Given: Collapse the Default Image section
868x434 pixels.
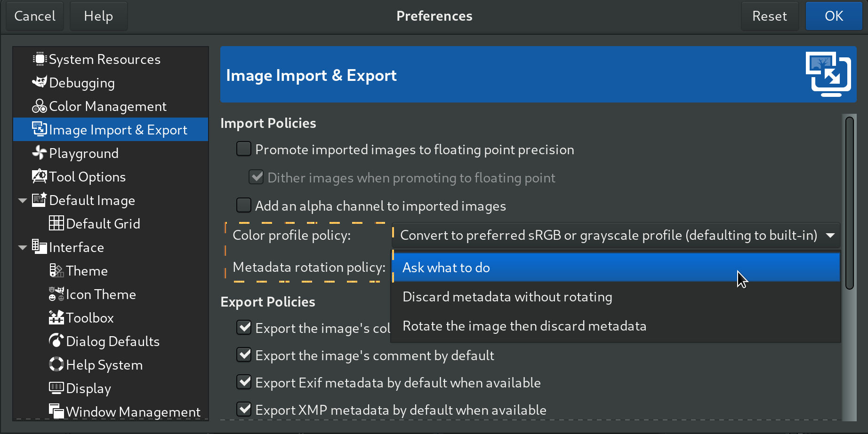Looking at the screenshot, I should click(22, 200).
